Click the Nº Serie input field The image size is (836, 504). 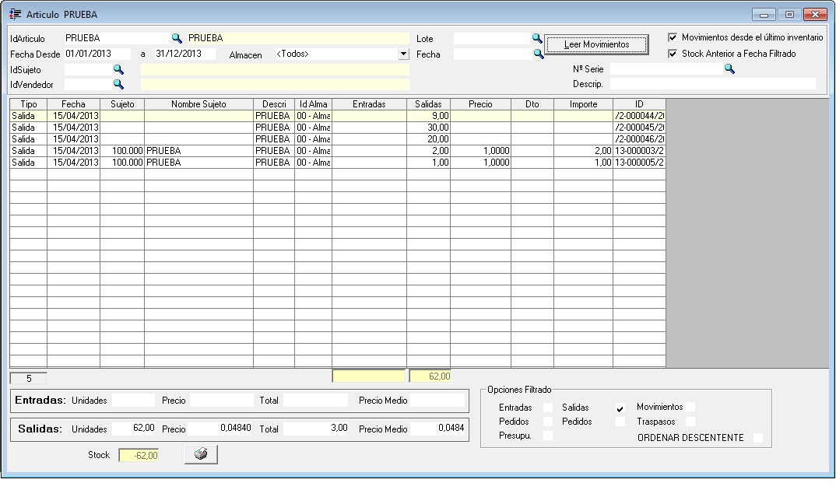[666, 68]
